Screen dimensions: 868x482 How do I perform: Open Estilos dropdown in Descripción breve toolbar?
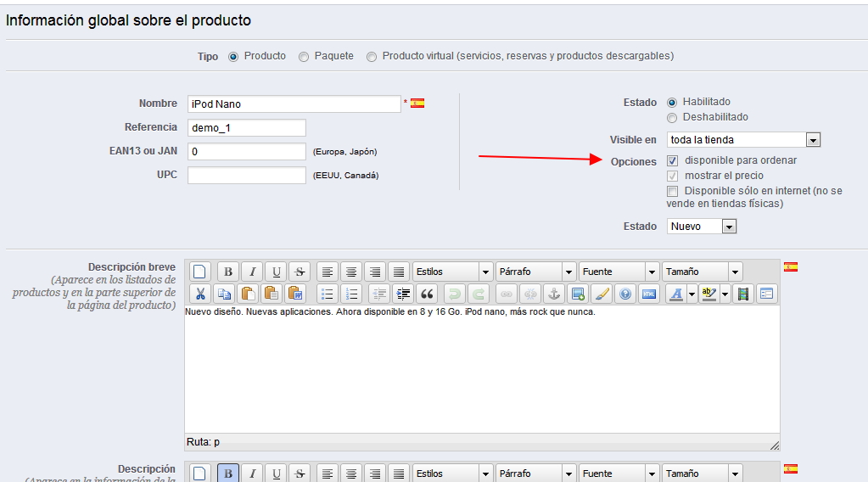coord(452,272)
